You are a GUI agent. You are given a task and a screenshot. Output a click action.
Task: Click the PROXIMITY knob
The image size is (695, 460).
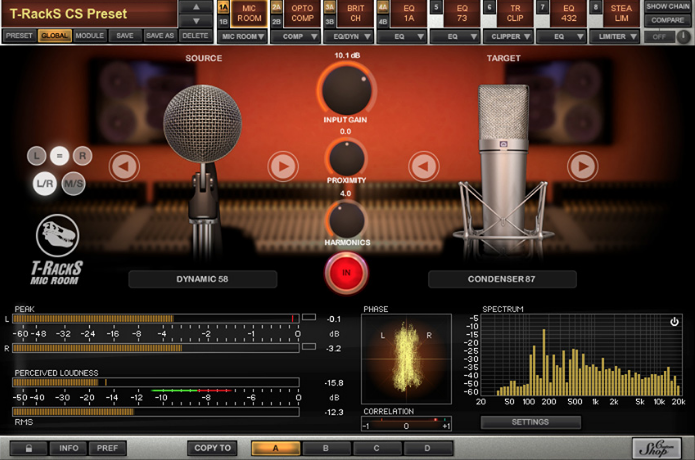[x=347, y=158]
